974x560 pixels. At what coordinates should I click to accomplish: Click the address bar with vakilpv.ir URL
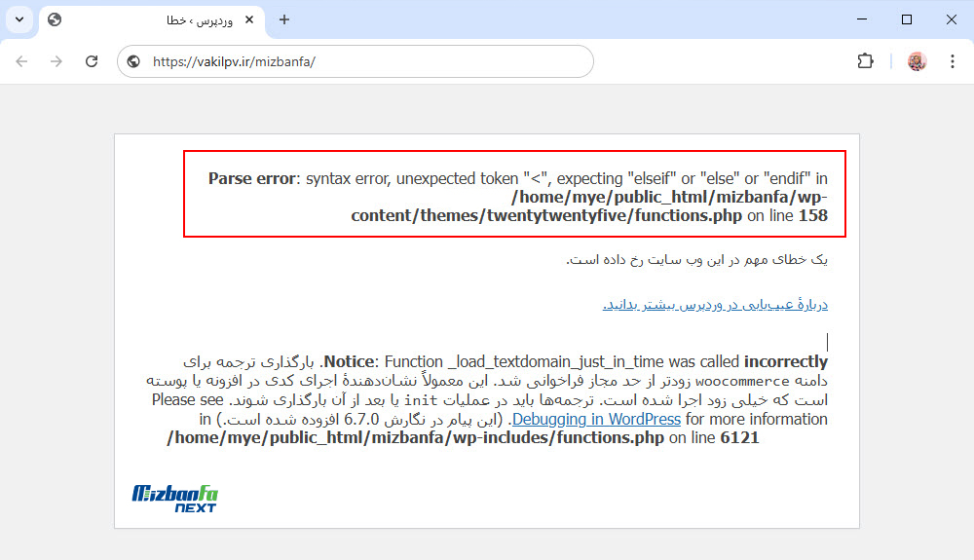(370, 61)
